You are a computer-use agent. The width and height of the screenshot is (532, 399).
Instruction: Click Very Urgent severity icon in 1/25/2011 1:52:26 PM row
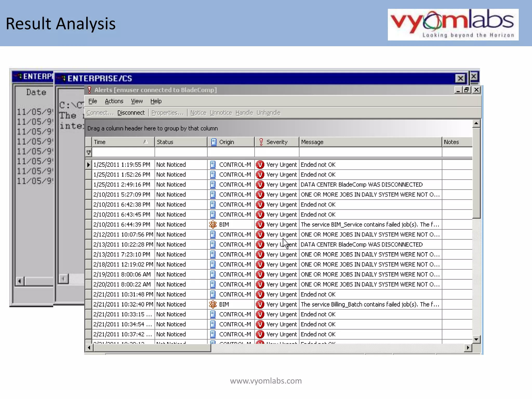260,175
